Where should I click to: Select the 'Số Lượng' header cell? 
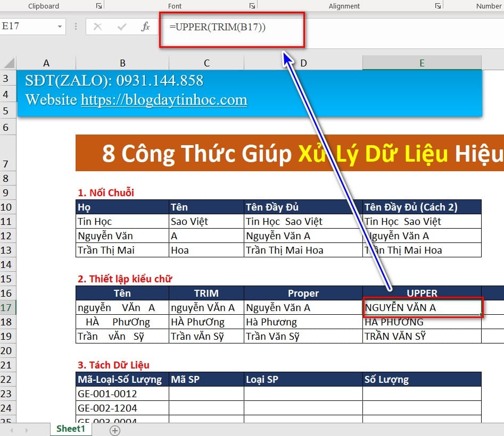tap(422, 380)
